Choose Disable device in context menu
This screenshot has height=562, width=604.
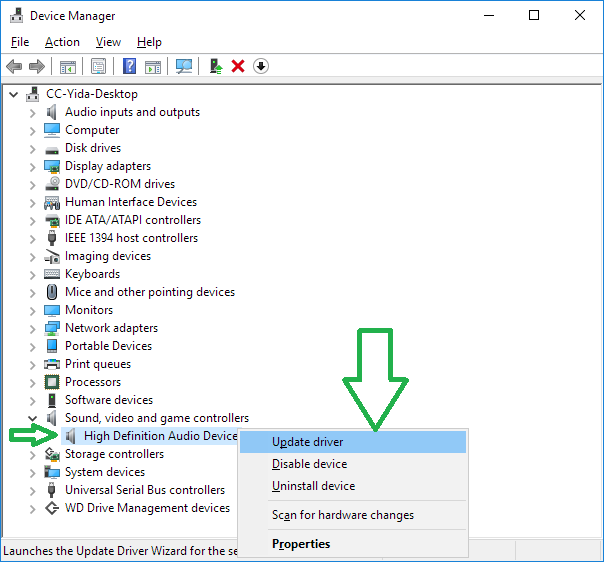[x=353, y=464]
